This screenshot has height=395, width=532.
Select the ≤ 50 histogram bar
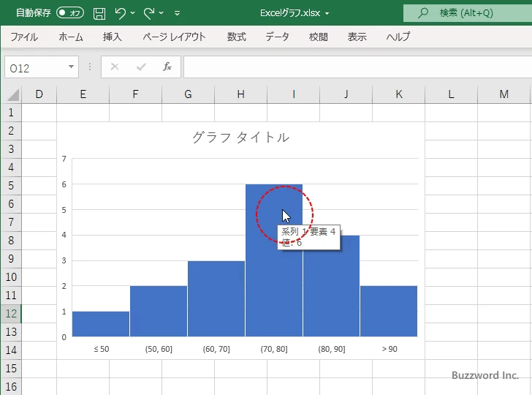pos(101,324)
